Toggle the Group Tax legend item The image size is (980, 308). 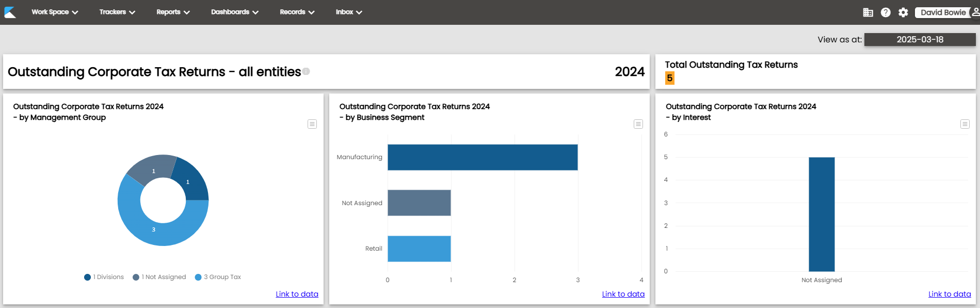coord(218,277)
